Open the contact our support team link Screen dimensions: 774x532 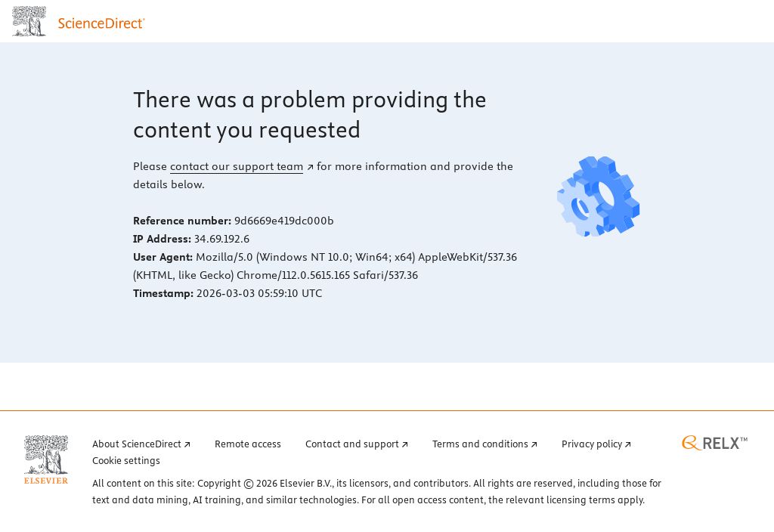(x=236, y=166)
